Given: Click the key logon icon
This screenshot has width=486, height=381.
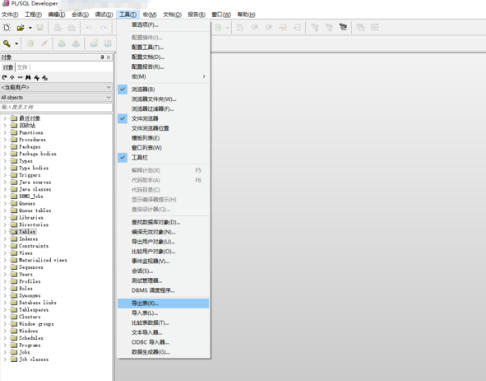Looking at the screenshot, I should [7, 44].
